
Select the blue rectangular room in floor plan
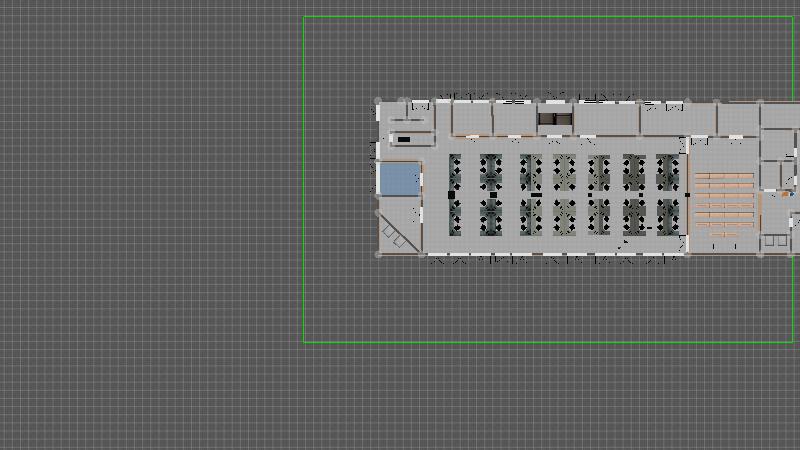[x=399, y=180]
